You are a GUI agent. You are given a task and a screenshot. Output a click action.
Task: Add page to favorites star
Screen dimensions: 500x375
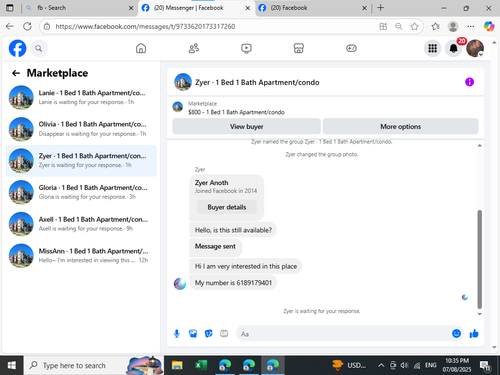click(x=414, y=26)
